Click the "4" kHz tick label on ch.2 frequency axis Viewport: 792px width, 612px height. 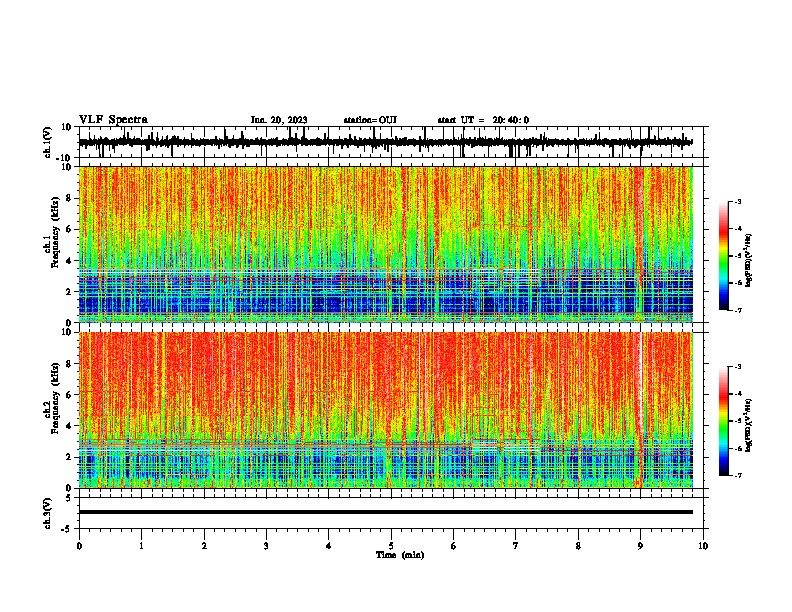[x=70, y=426]
